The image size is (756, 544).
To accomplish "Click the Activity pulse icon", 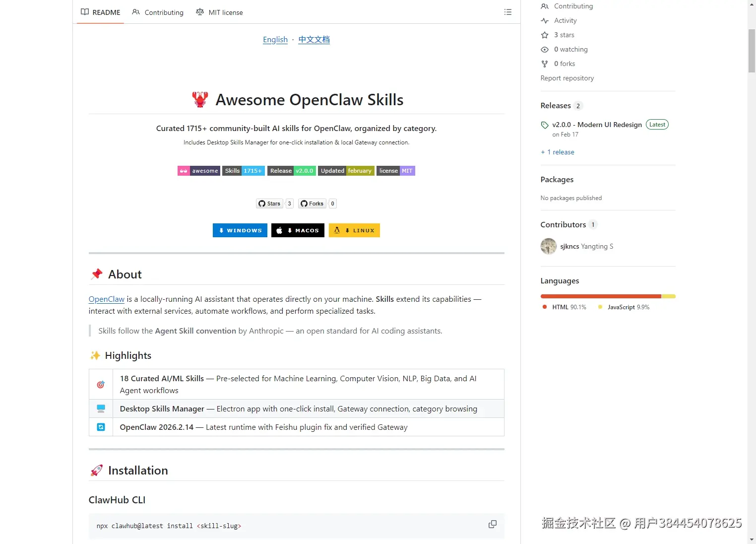I will tap(545, 20).
